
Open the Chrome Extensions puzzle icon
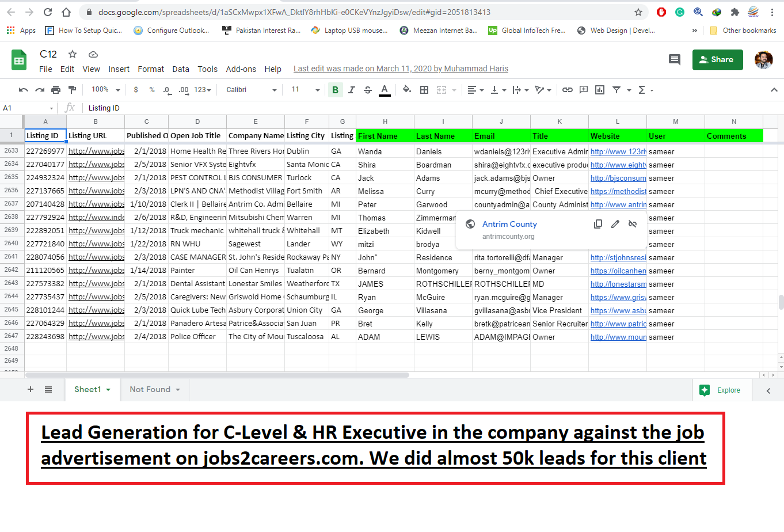pos(735,12)
